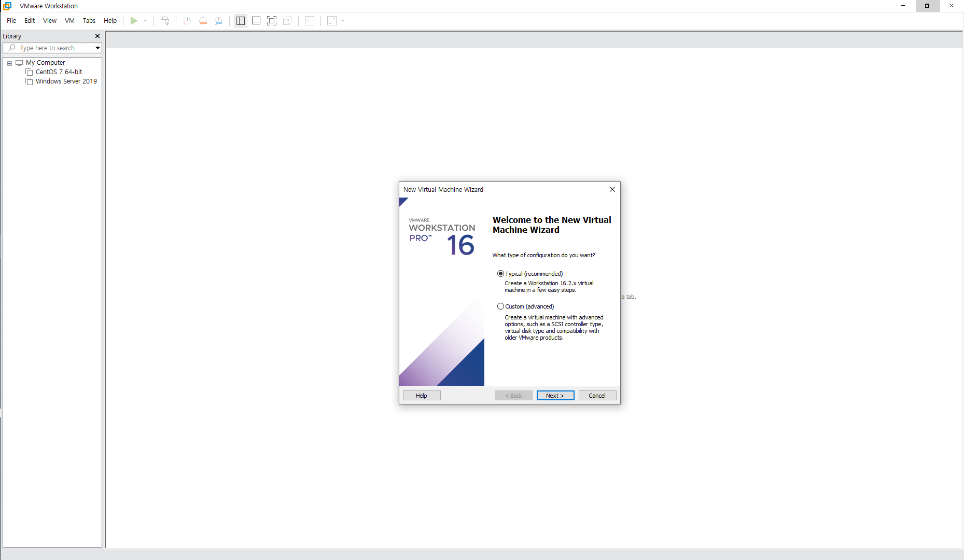Select the Windows Server 2019 VM

[66, 81]
